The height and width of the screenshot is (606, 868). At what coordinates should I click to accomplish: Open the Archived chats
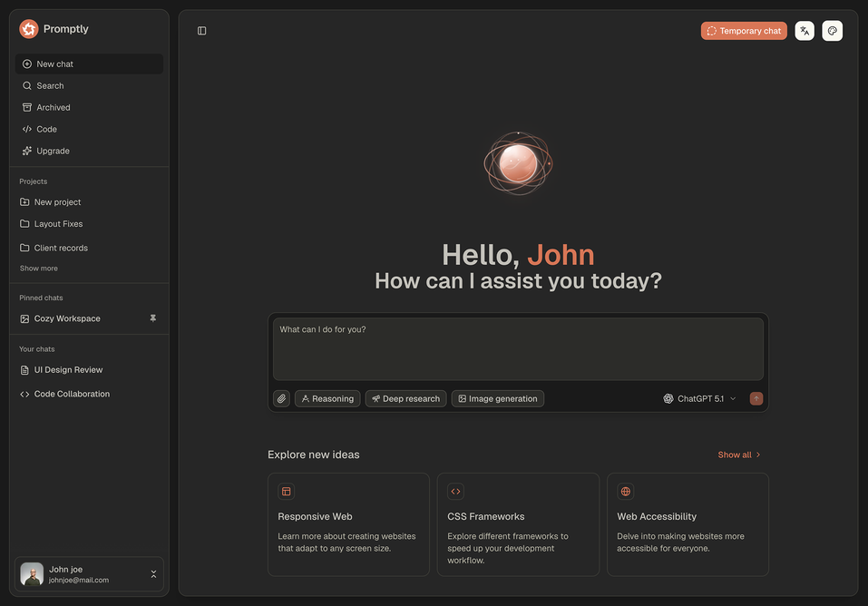click(89, 107)
